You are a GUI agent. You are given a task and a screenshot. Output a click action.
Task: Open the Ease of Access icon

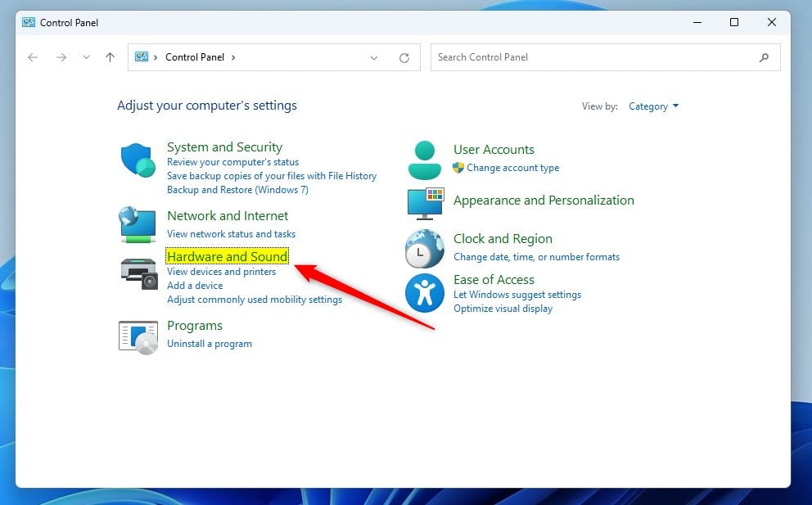(425, 293)
